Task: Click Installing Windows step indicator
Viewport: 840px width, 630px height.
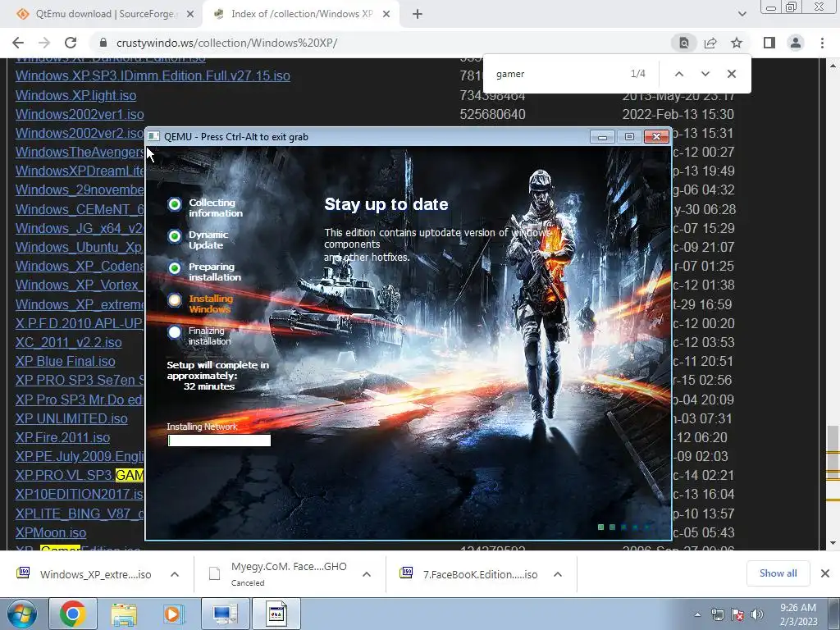Action: [x=175, y=300]
